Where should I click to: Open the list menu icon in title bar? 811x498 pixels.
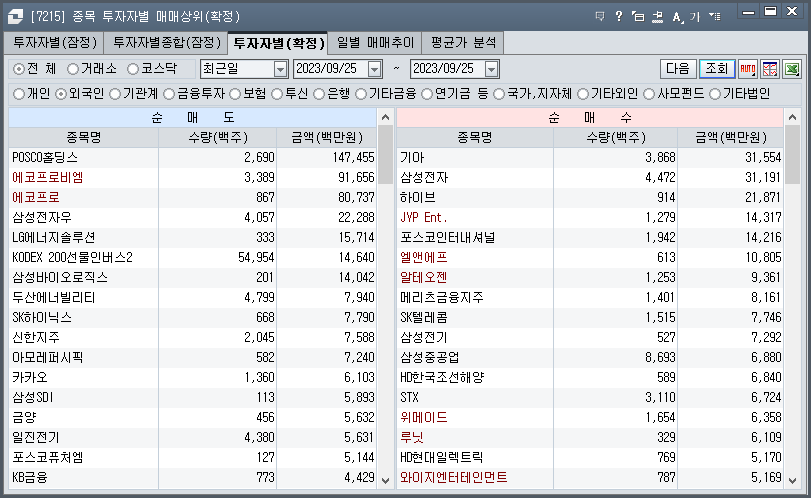click(x=715, y=17)
